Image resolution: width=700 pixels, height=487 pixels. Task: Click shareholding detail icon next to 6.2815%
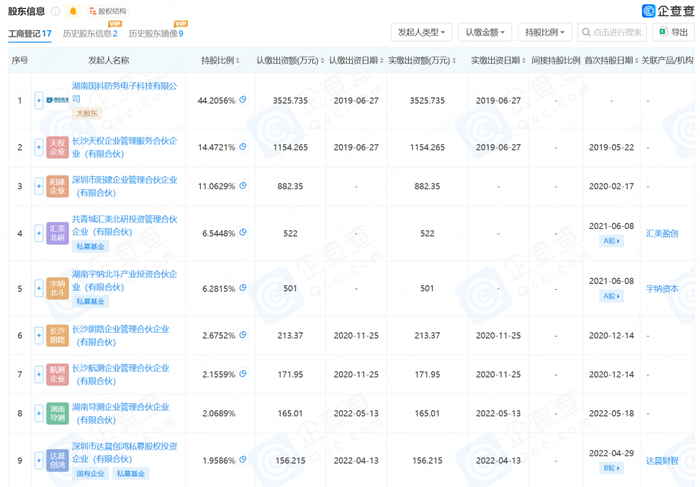coord(243,287)
